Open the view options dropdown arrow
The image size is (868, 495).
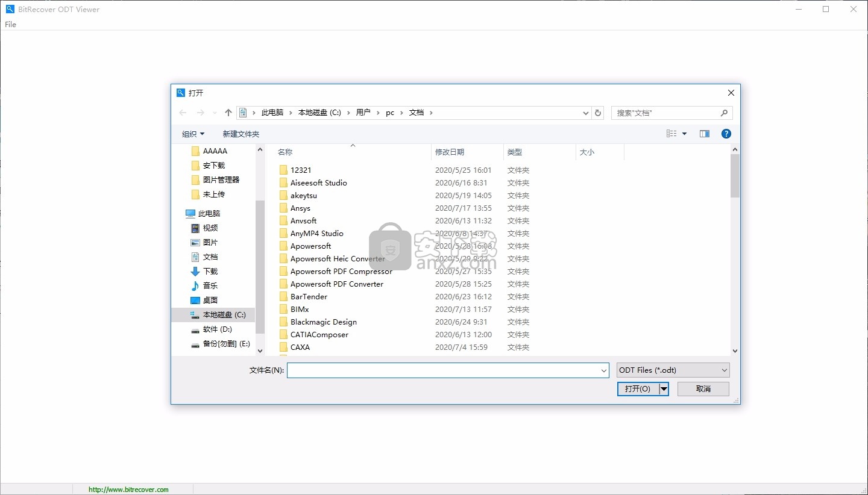pyautogui.click(x=684, y=134)
